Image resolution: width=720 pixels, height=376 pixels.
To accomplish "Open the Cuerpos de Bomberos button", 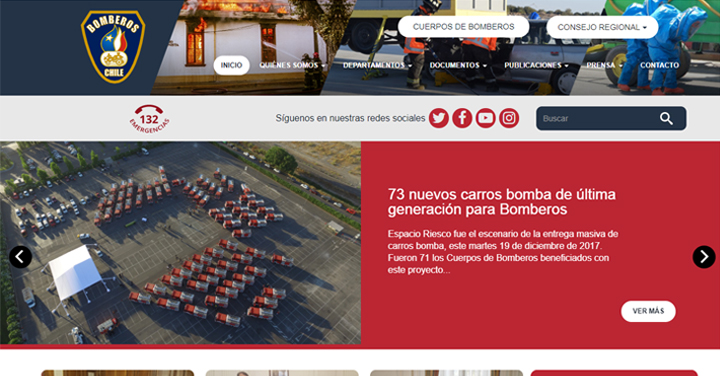I will click(463, 27).
